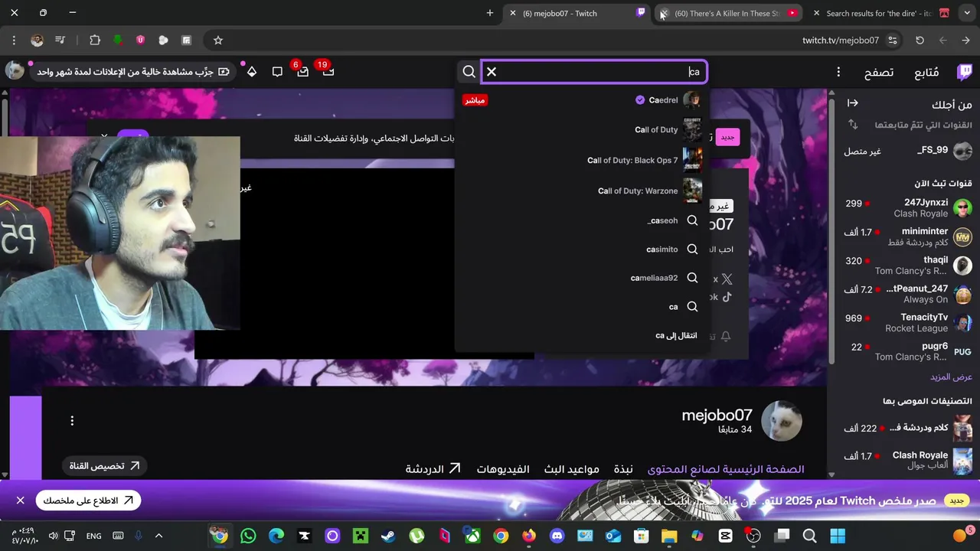
Task: Open الفيديوهات Videos tab
Action: click(x=503, y=469)
